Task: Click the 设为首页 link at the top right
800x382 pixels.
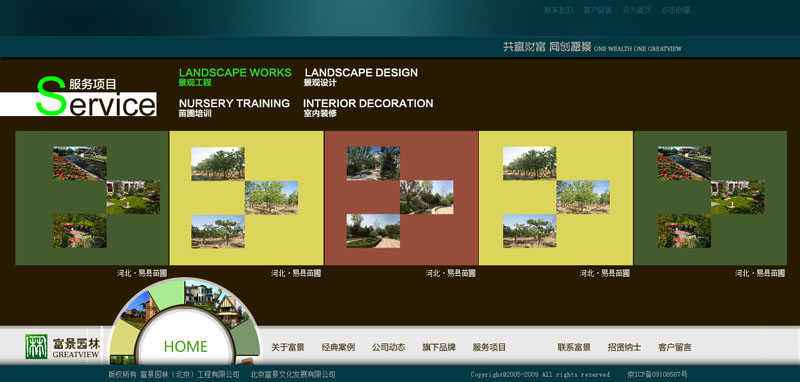Action: click(x=636, y=10)
